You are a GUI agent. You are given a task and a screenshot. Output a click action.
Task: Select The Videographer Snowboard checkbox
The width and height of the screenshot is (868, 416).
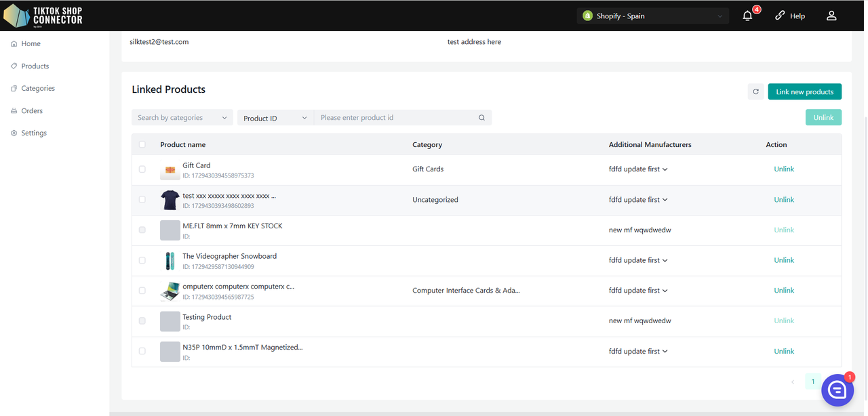coord(142,260)
